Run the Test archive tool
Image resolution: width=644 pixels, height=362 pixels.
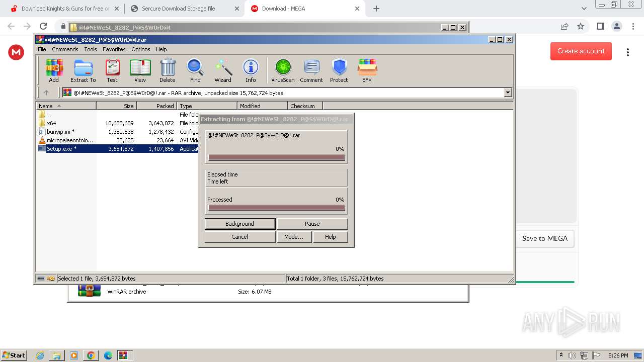(x=112, y=70)
